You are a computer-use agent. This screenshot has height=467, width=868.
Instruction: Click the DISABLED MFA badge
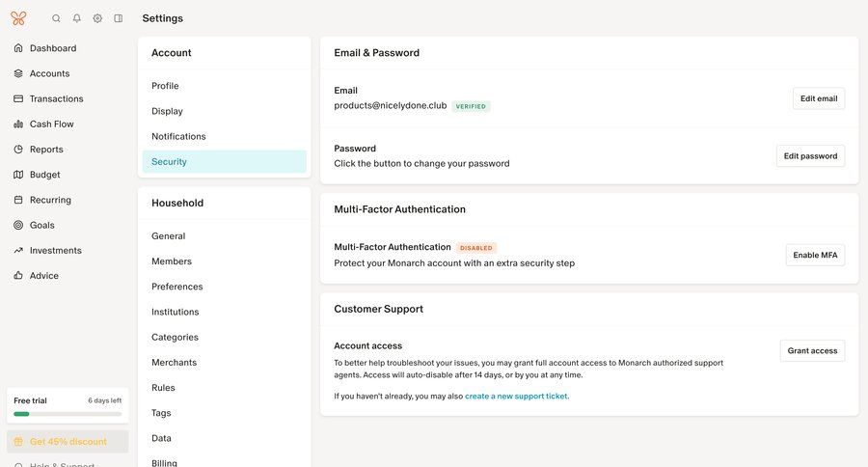click(476, 248)
